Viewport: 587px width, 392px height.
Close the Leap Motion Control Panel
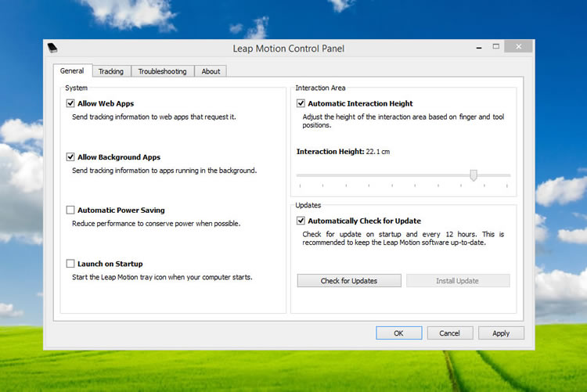pyautogui.click(x=516, y=47)
